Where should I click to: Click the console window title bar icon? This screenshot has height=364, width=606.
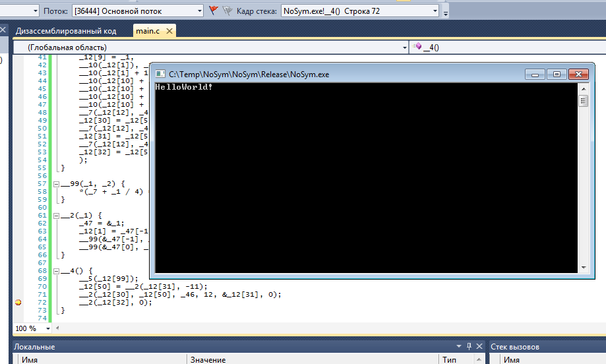[160, 75]
